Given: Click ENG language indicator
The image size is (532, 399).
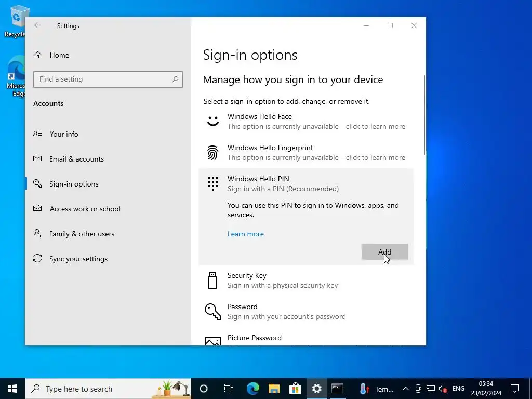Looking at the screenshot, I should tap(458, 389).
